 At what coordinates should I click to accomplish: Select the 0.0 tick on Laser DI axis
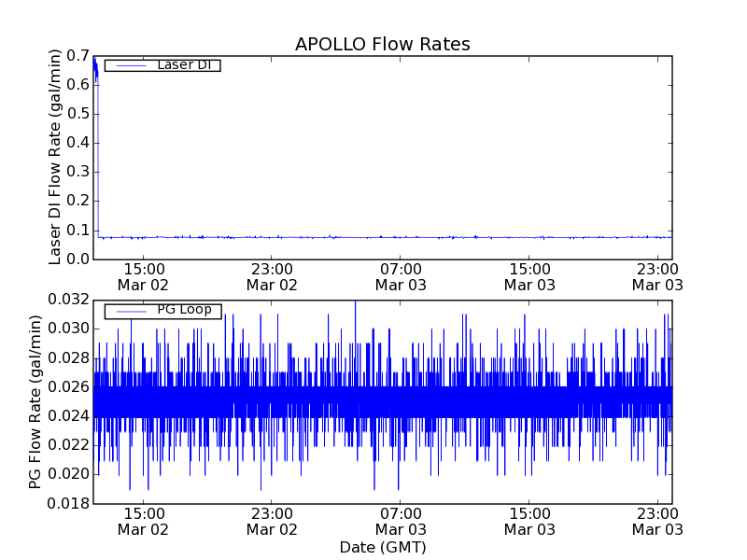coord(77,259)
